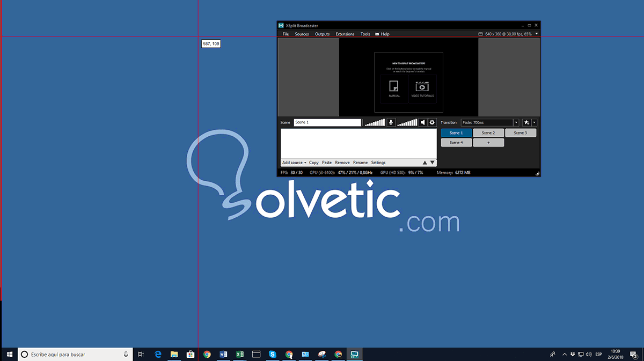Open the Add source dropdown
The height and width of the screenshot is (361, 644).
[294, 163]
